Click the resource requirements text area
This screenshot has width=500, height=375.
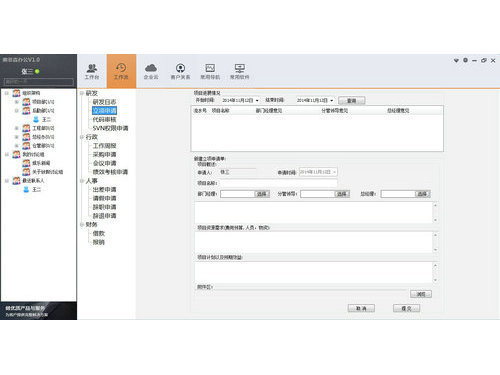pos(314,242)
